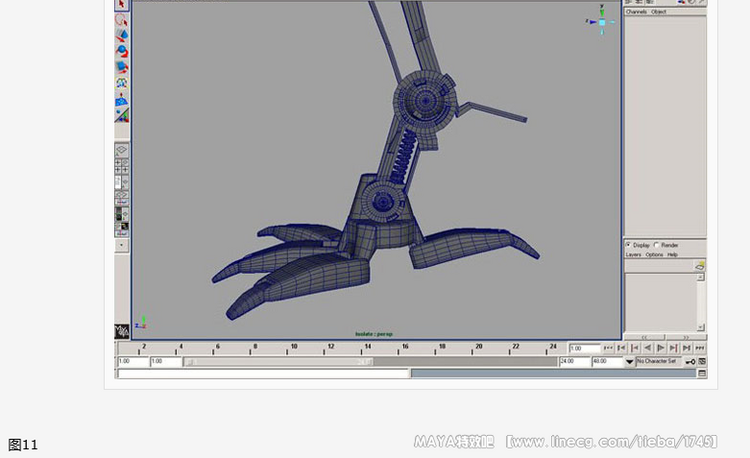This screenshot has height=458, width=750.
Task: Select the Move tool
Action: pyautogui.click(x=121, y=35)
